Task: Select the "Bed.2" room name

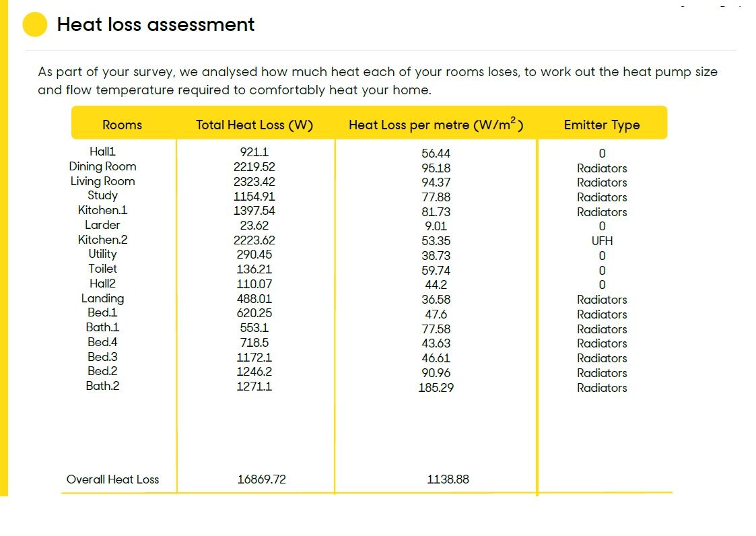Action: tap(103, 371)
